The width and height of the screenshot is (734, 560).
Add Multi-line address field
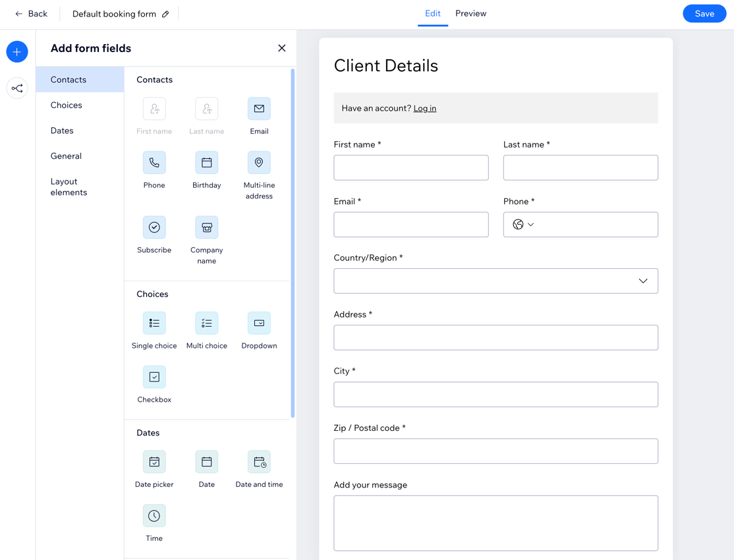(x=259, y=163)
